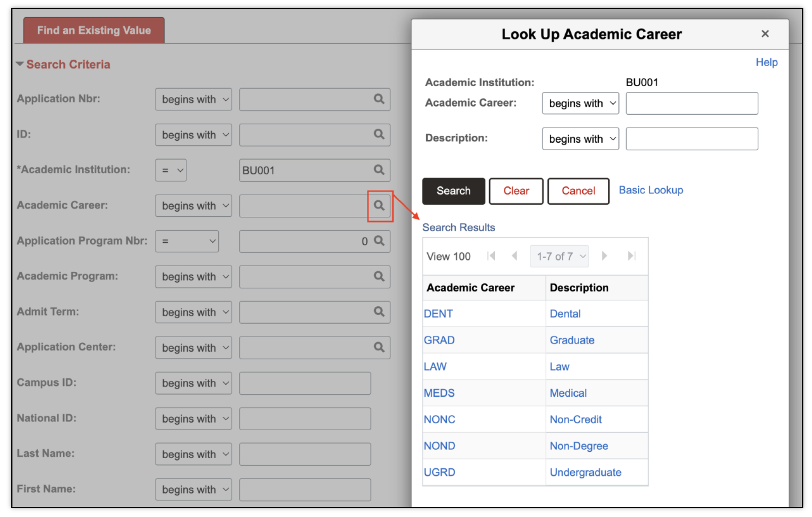Click the Description text input in dialog
Viewport: 812px width, 517px height.
[691, 139]
